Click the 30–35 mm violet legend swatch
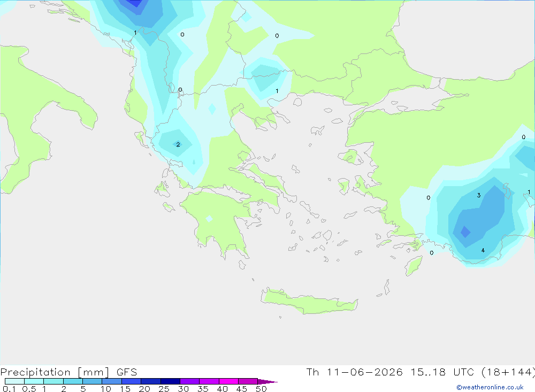This screenshot has height=392, width=535. 190,381
